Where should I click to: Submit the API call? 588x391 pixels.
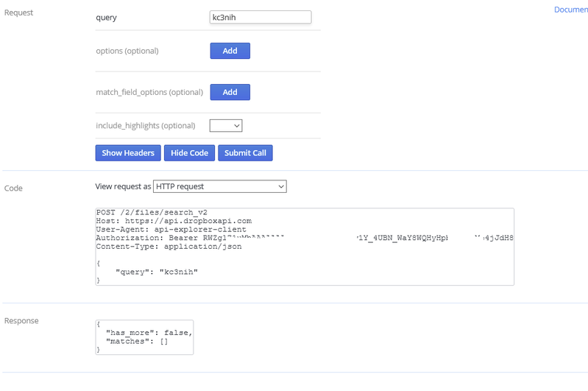pos(245,153)
